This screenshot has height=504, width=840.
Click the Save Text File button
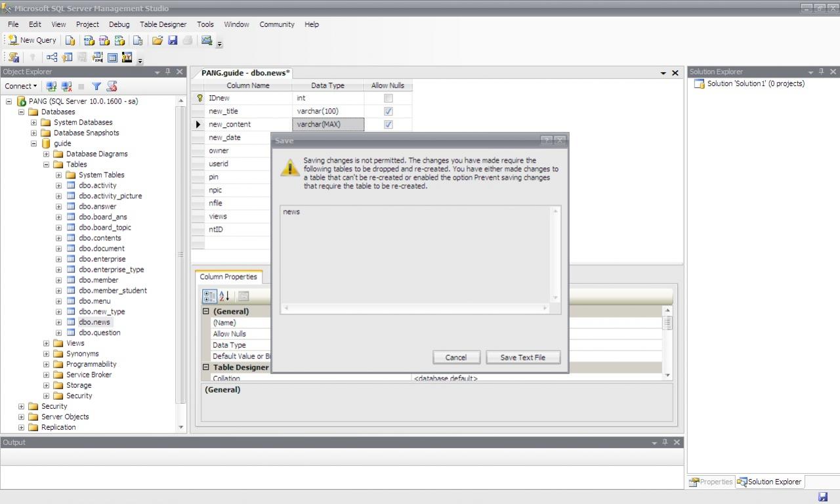523,357
